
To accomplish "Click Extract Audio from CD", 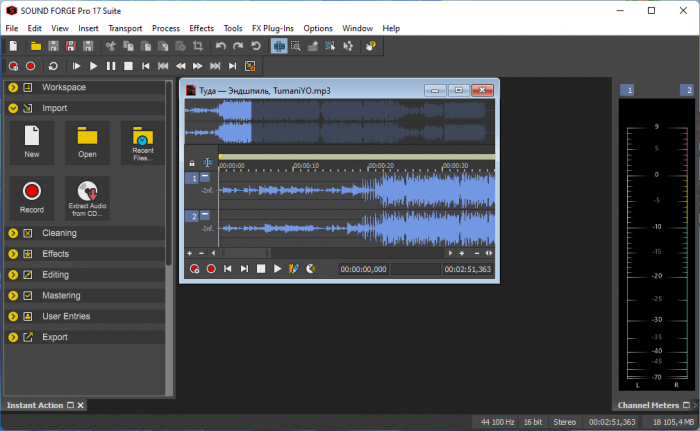I will click(88, 198).
